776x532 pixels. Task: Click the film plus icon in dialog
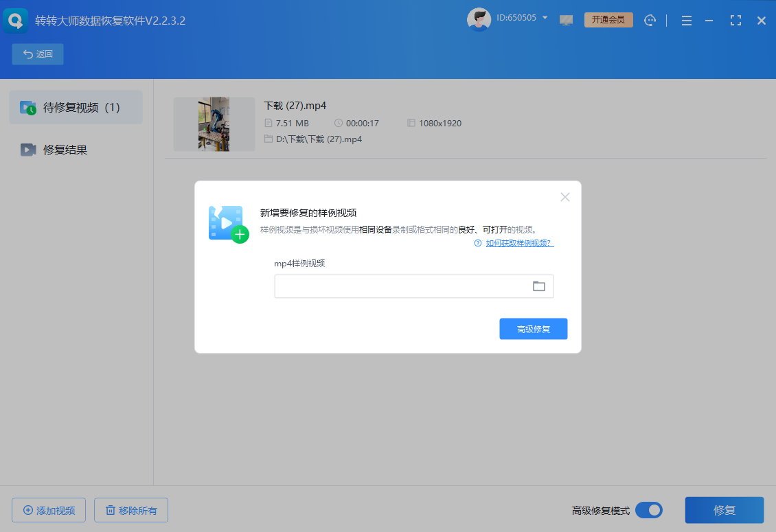pyautogui.click(x=228, y=223)
